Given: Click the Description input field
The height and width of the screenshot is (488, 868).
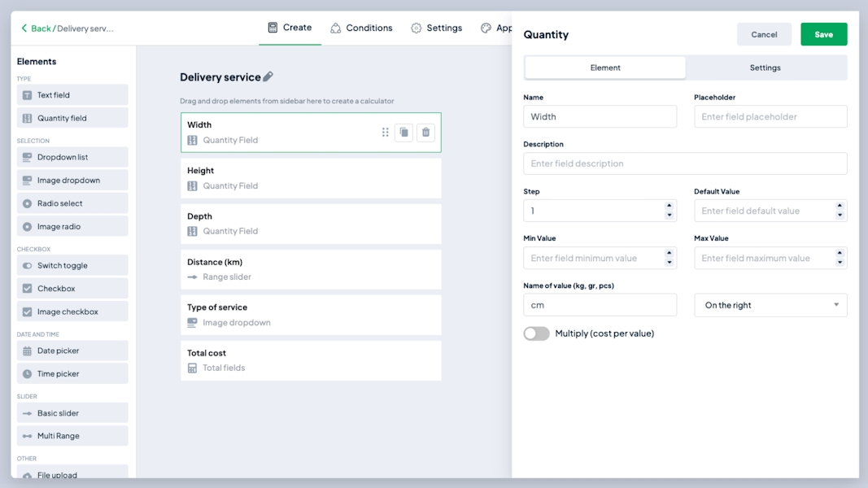Looking at the screenshot, I should tap(685, 163).
